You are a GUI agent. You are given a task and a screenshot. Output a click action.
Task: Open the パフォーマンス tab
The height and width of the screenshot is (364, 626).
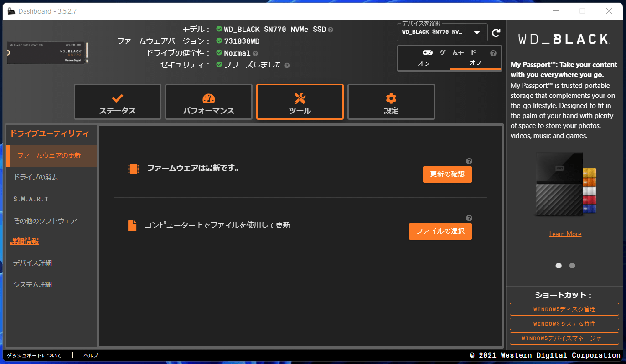(209, 102)
